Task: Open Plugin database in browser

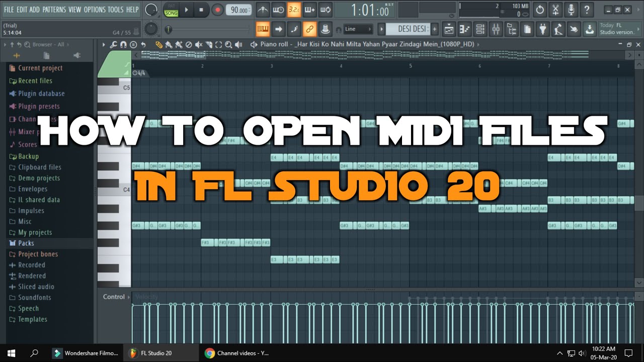Action: [x=41, y=94]
